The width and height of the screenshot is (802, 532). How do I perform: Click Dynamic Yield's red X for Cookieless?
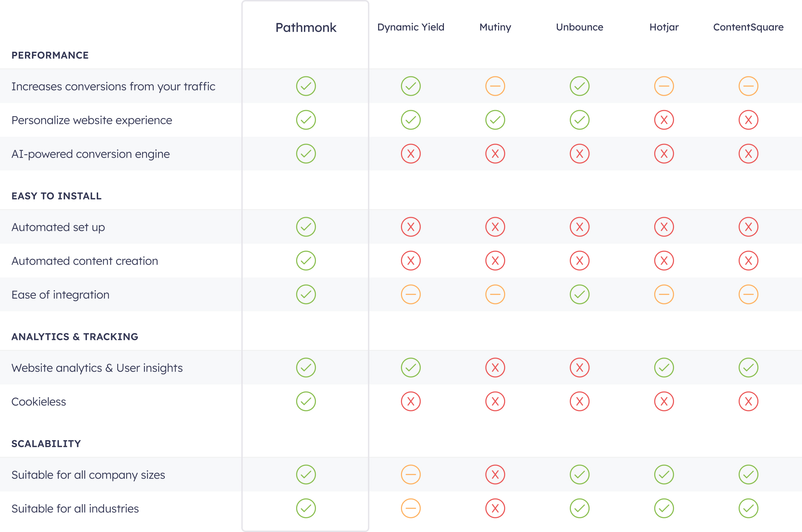coord(410,401)
